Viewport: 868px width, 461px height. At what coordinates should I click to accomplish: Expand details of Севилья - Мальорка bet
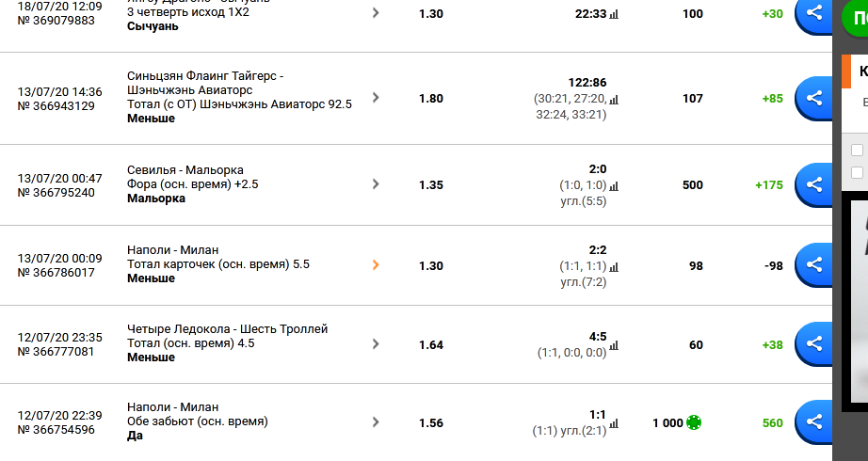tap(376, 184)
